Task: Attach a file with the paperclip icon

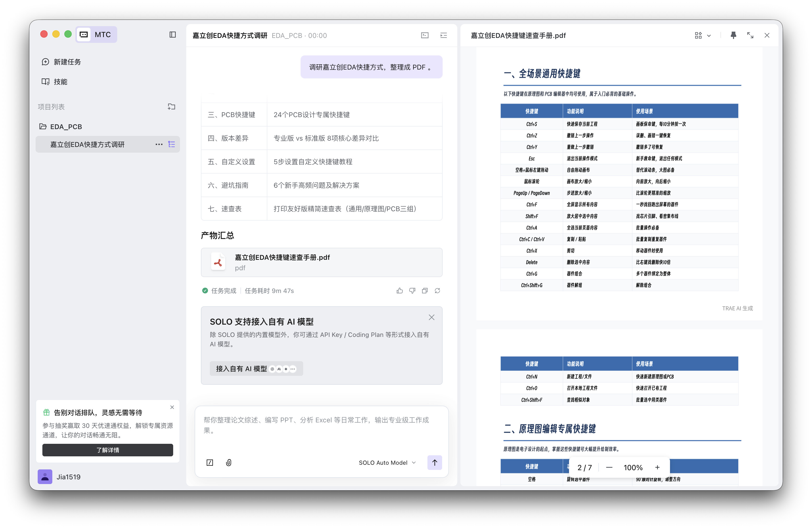Action: [x=229, y=463]
